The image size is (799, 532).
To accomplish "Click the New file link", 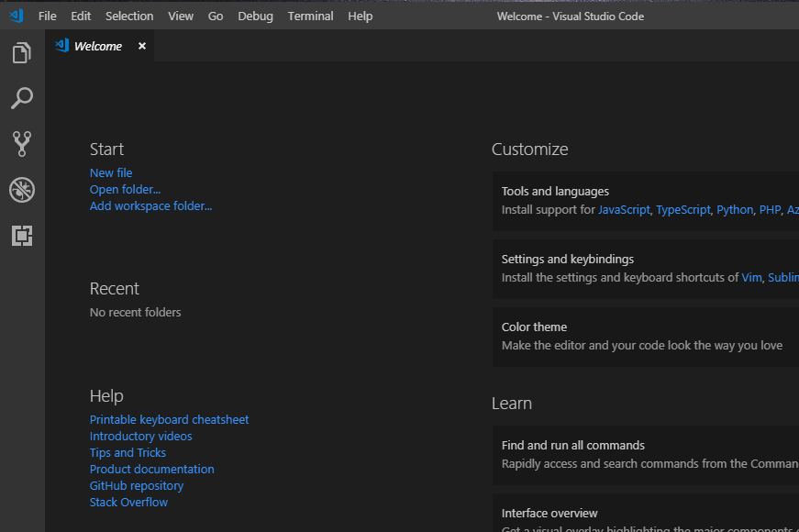I will [x=111, y=172].
